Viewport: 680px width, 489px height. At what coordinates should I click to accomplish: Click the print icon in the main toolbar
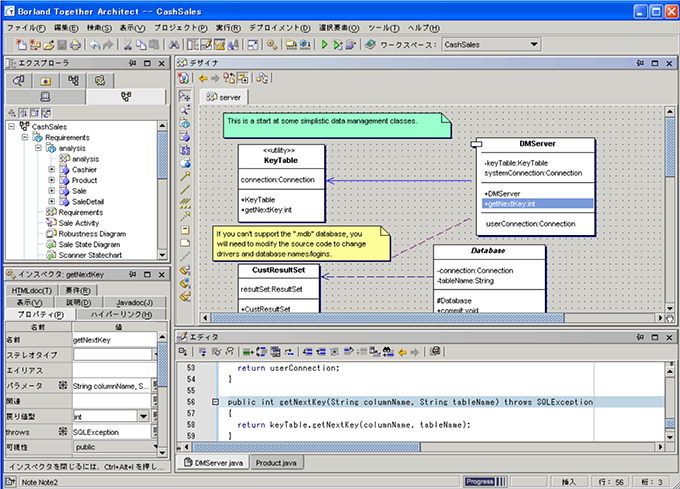coord(76,45)
